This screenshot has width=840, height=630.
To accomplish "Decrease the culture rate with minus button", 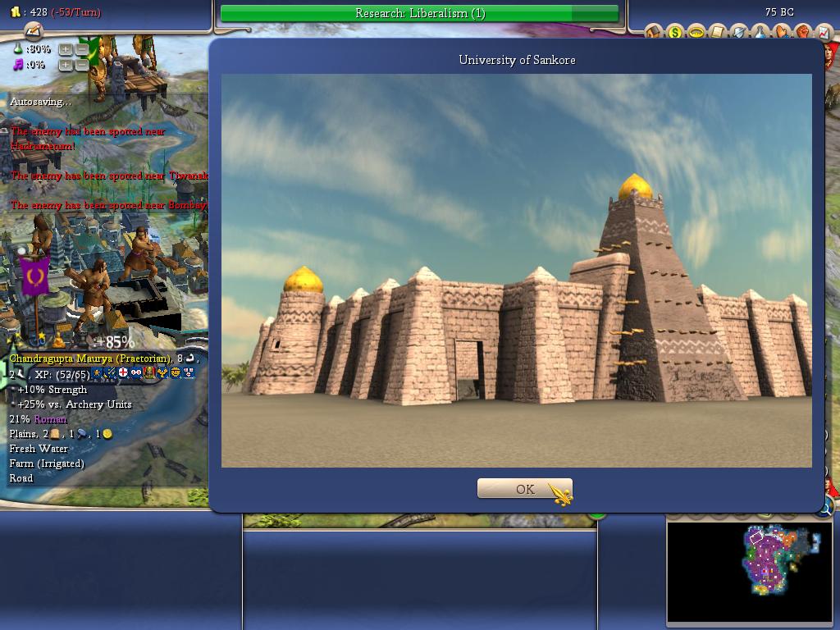I will tap(82, 65).
